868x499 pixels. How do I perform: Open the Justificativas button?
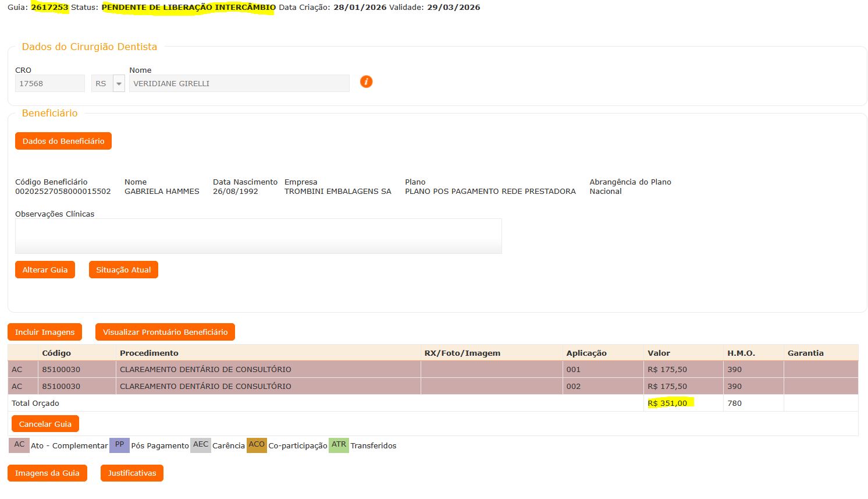(x=132, y=473)
